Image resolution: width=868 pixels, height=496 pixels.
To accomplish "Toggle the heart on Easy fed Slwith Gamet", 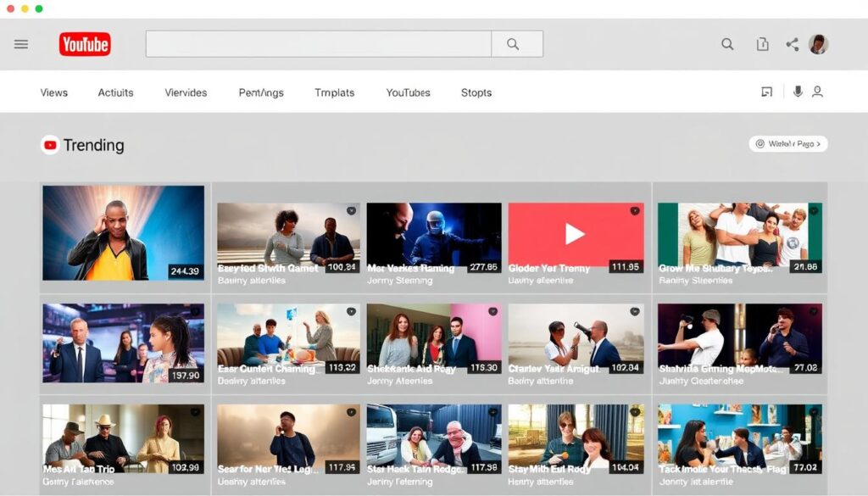I will click(x=352, y=211).
